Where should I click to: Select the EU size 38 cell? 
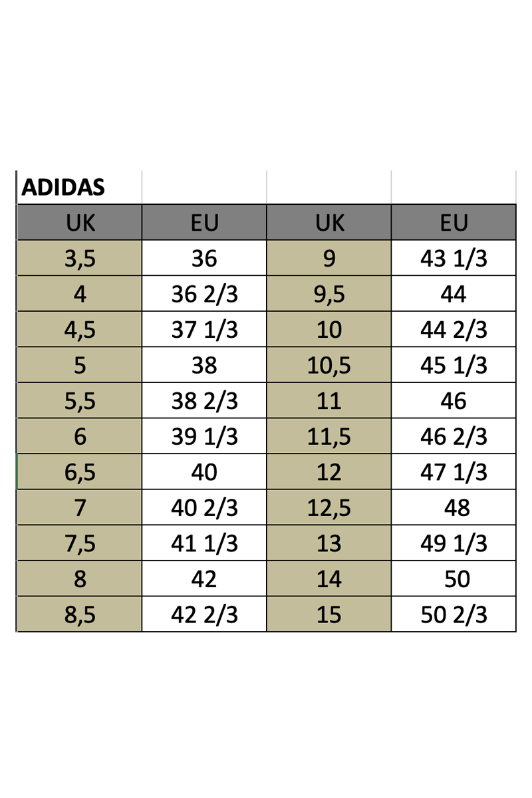(204, 365)
